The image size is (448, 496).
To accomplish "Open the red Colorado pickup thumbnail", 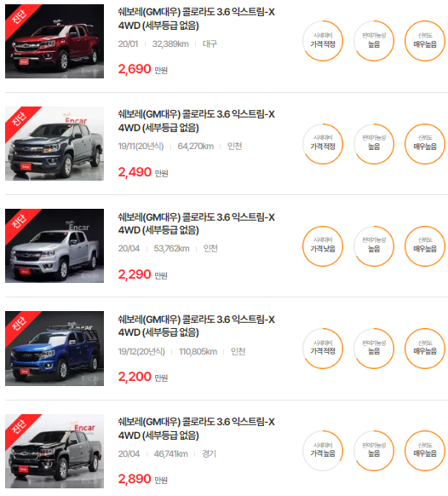I will tap(55, 41).
